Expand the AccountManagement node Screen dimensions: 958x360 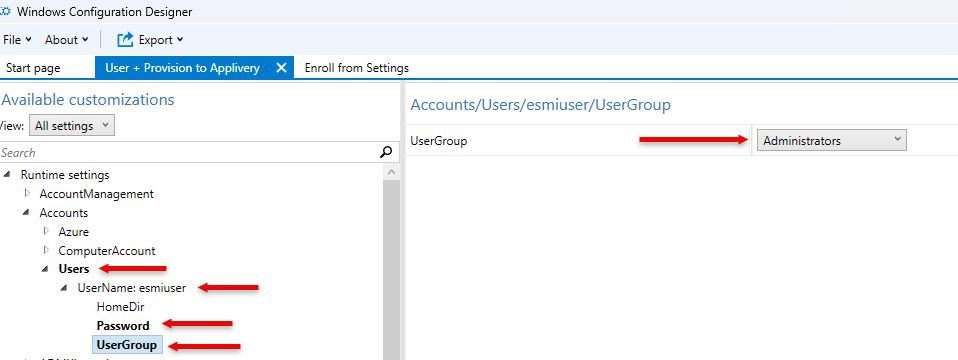26,194
